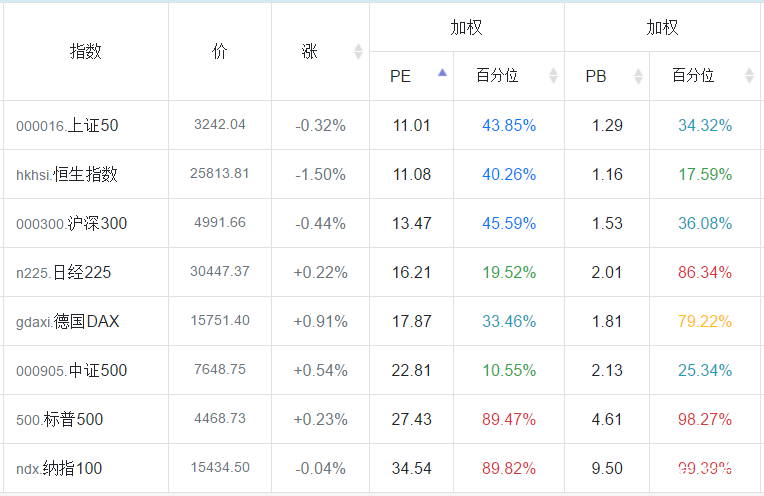Click the PB value 1.16
Screen dimensions: 764x496
point(607,174)
